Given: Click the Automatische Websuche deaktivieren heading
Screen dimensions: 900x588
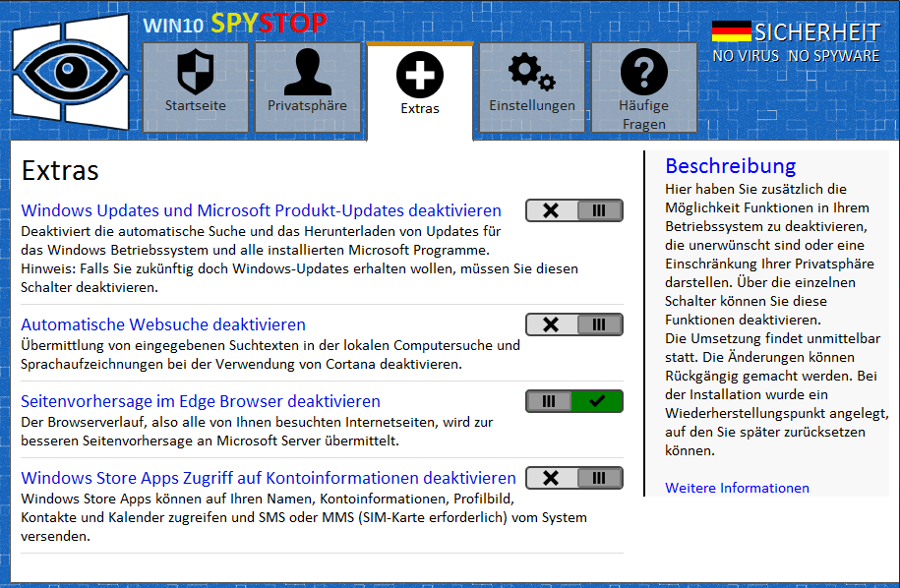Looking at the screenshot, I should pos(163,324).
